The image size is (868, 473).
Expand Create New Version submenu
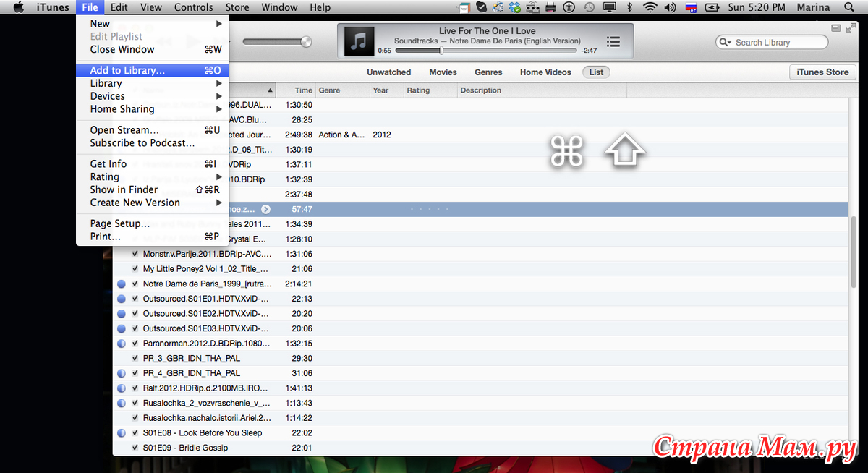tap(218, 203)
